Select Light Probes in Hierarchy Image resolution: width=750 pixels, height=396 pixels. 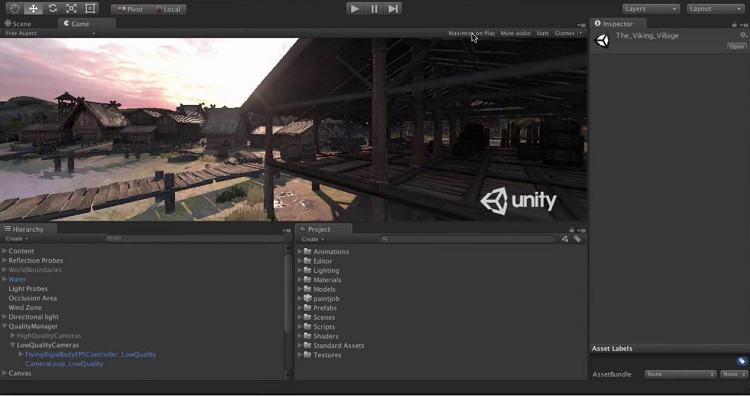[28, 288]
